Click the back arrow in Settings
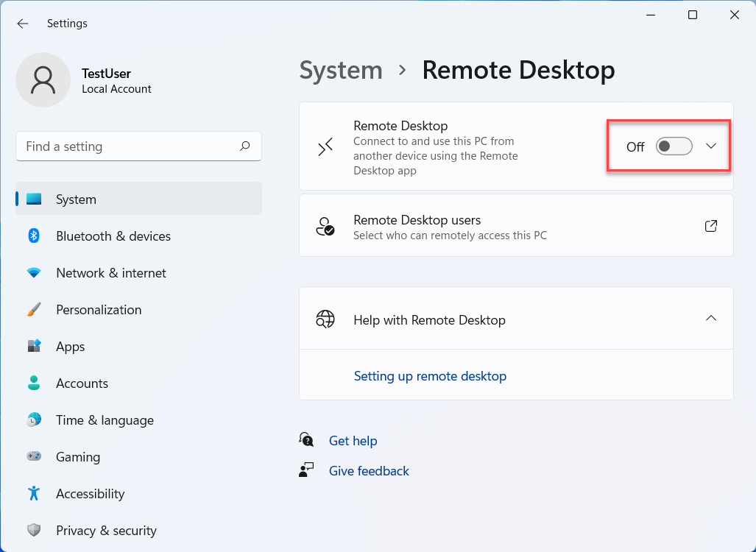 [x=23, y=24]
